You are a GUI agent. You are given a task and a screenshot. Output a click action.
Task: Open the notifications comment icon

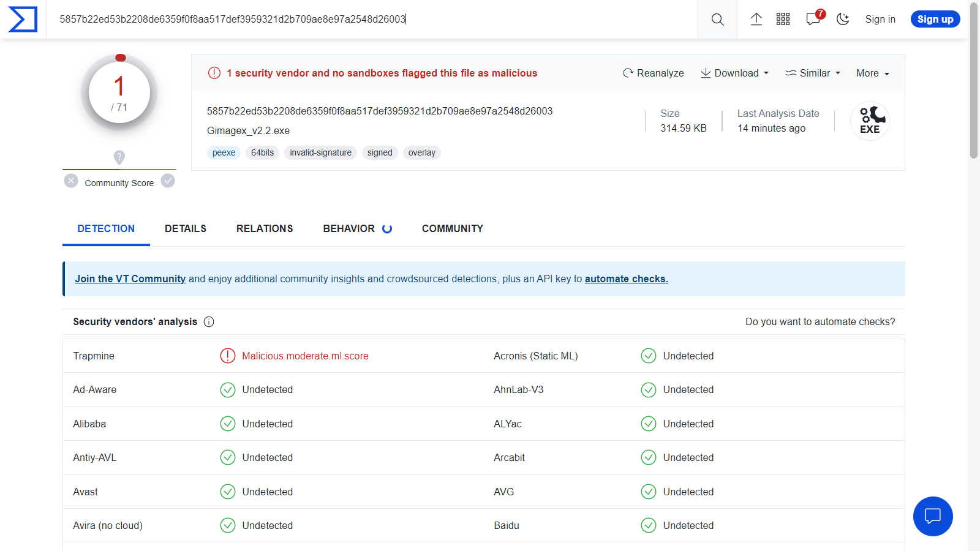(813, 20)
